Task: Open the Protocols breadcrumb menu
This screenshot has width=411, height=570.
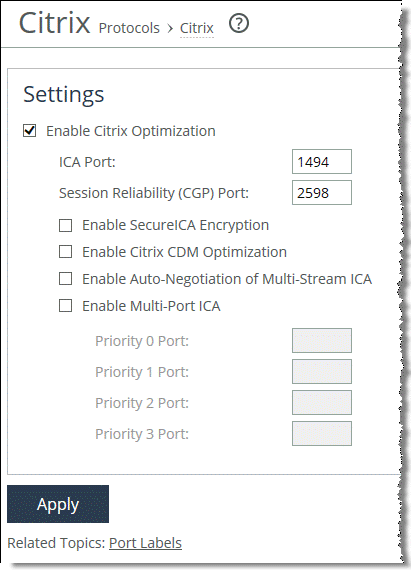Action: pyautogui.click(x=129, y=28)
